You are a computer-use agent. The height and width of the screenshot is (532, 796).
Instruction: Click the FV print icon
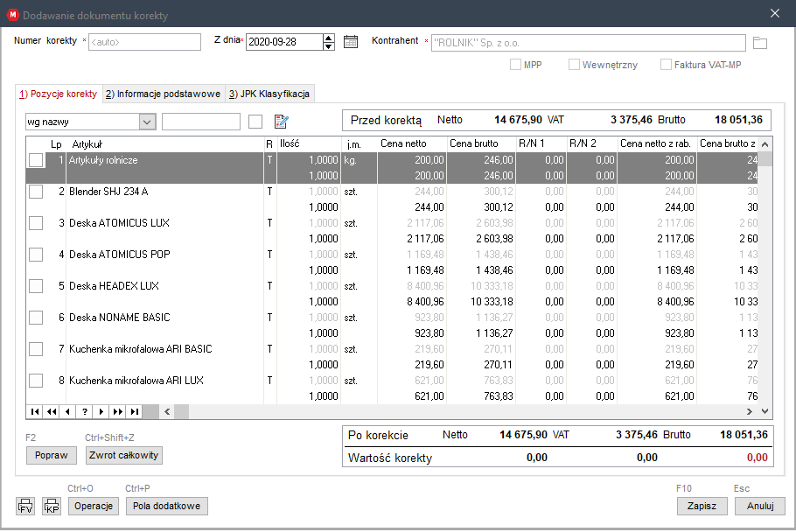25,507
